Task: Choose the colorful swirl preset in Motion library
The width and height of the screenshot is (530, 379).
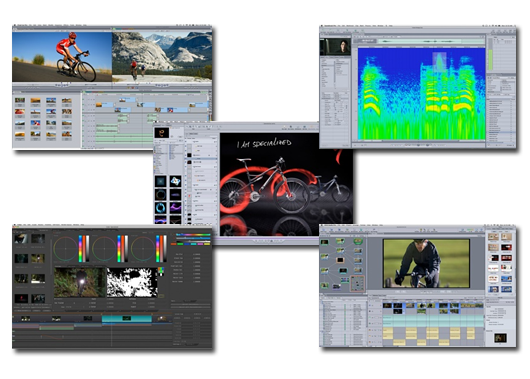Action: [175, 182]
